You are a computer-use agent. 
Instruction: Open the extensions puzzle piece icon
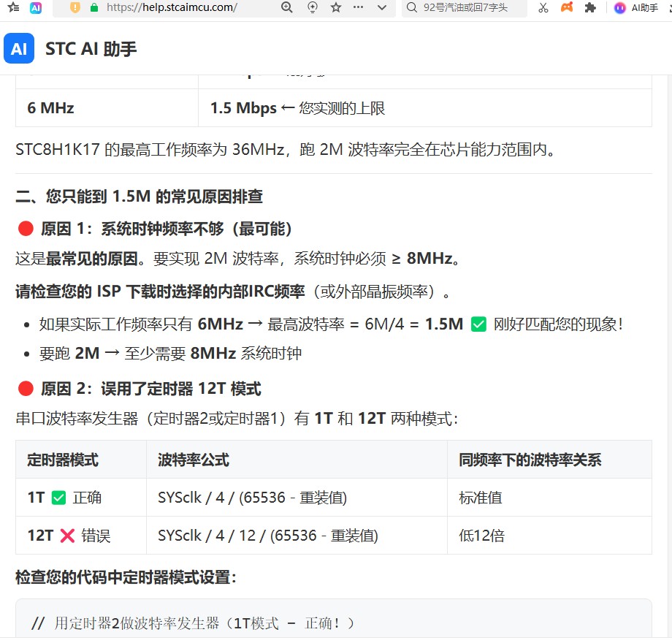(591, 7)
